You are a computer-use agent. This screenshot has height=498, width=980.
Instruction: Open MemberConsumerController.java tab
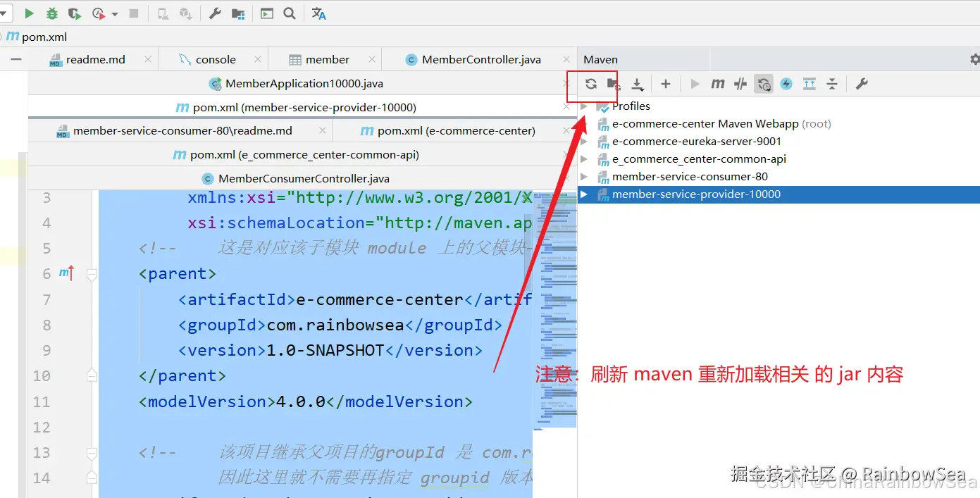coord(304,178)
